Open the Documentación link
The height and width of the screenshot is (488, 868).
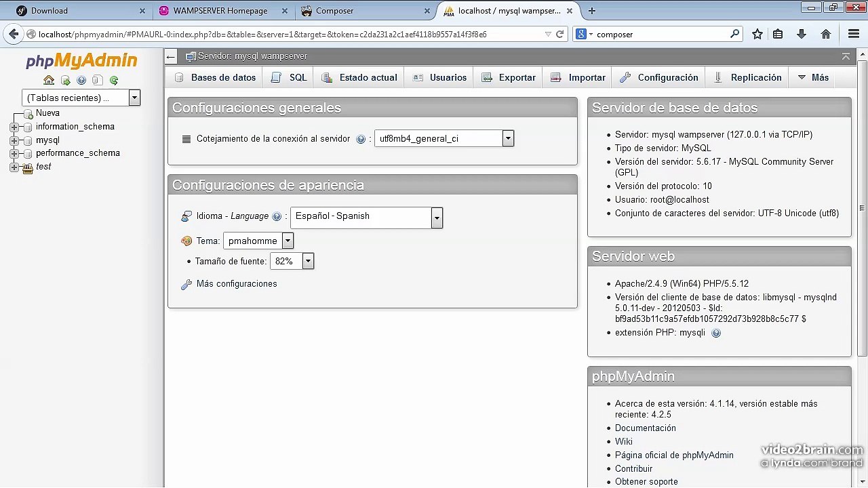pyautogui.click(x=646, y=428)
